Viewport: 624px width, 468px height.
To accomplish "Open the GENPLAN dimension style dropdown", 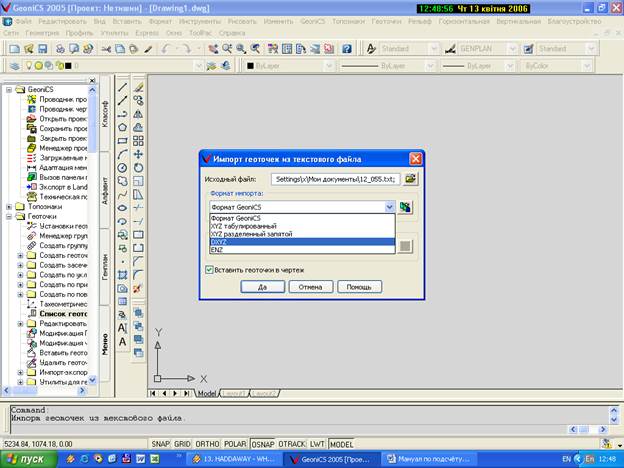I will click(x=513, y=49).
